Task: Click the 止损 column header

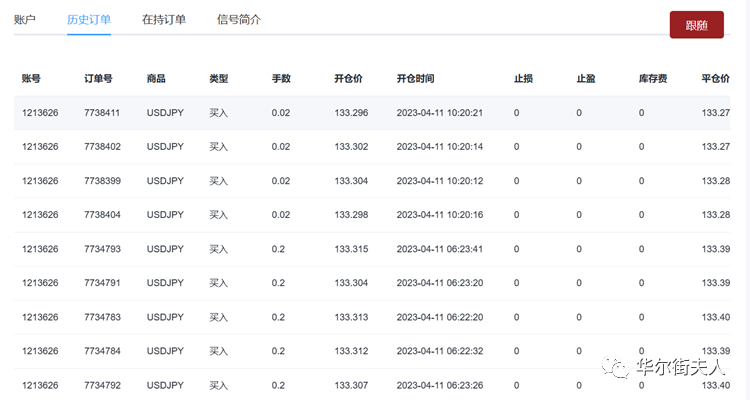Action: coord(523,78)
